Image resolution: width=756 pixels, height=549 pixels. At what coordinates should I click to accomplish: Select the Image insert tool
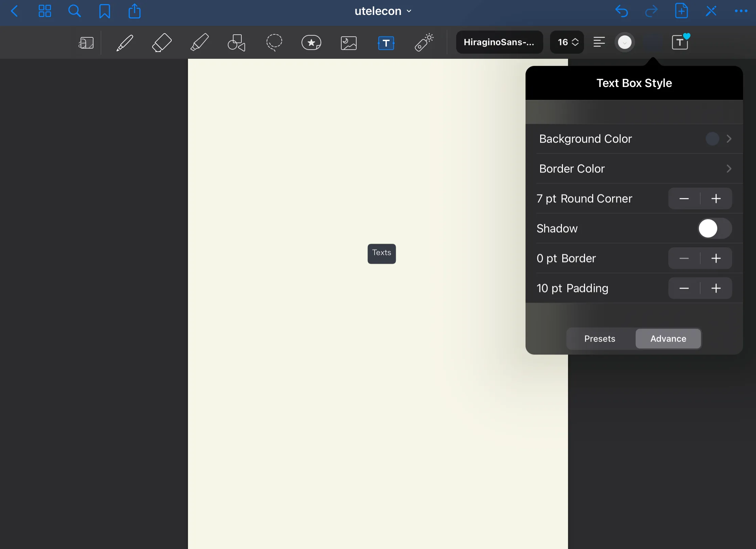tap(348, 43)
